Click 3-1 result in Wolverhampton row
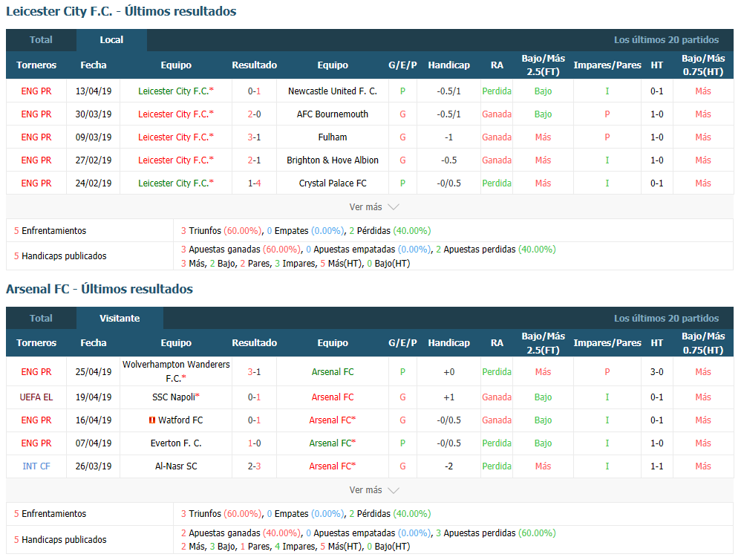 [x=255, y=371]
